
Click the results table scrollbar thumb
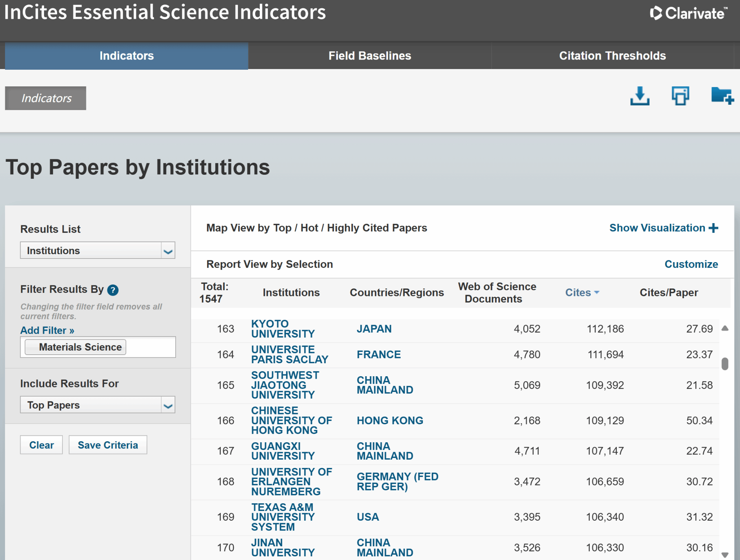coord(724,364)
